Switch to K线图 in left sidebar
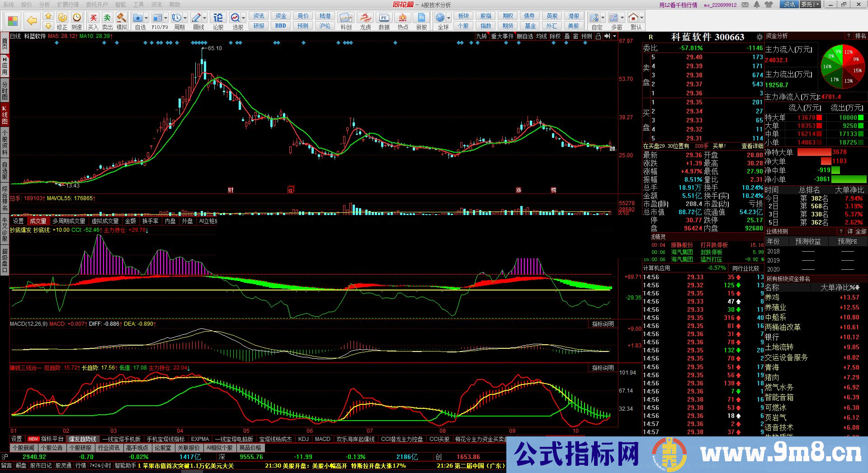The image size is (868, 473). (x=5, y=115)
